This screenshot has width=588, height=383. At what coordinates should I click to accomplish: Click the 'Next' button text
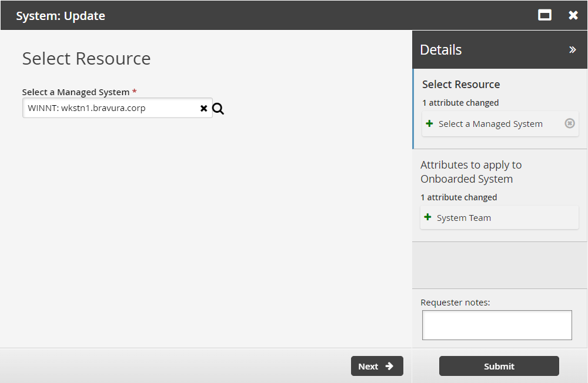pyautogui.click(x=368, y=366)
